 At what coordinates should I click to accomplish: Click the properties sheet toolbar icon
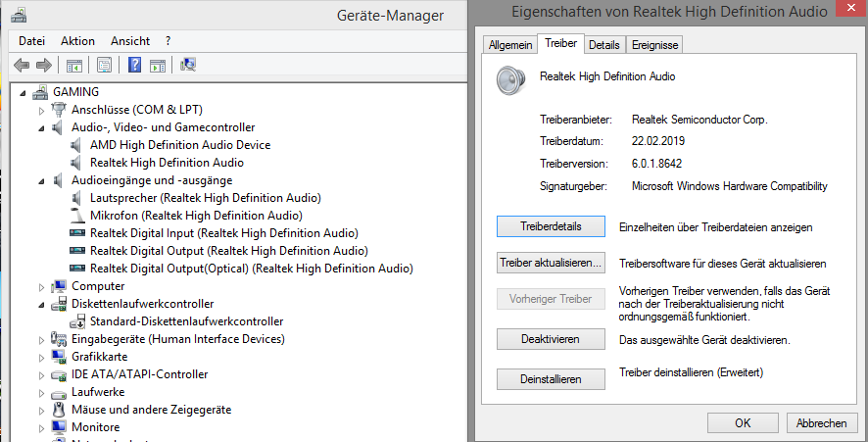(x=103, y=66)
